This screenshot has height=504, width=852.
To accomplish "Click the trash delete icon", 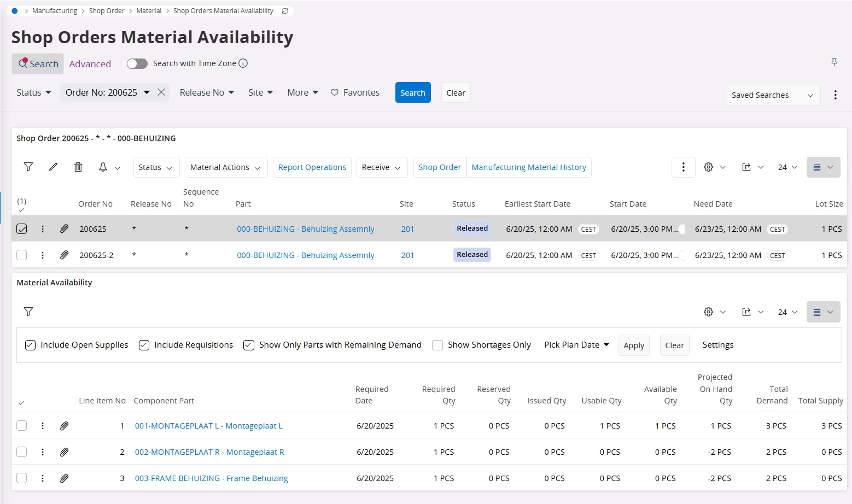I will click(78, 167).
